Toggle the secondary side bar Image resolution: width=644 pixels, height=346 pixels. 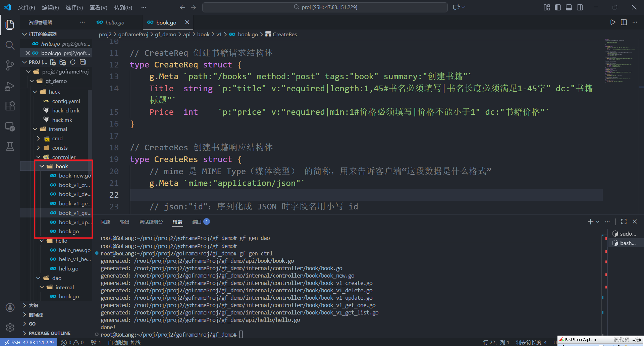pyautogui.click(x=580, y=7)
